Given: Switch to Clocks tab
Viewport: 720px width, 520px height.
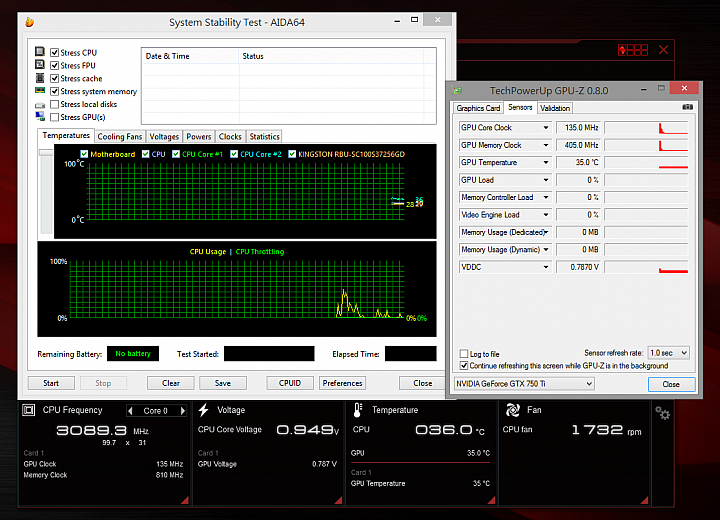Looking at the screenshot, I should [230, 136].
